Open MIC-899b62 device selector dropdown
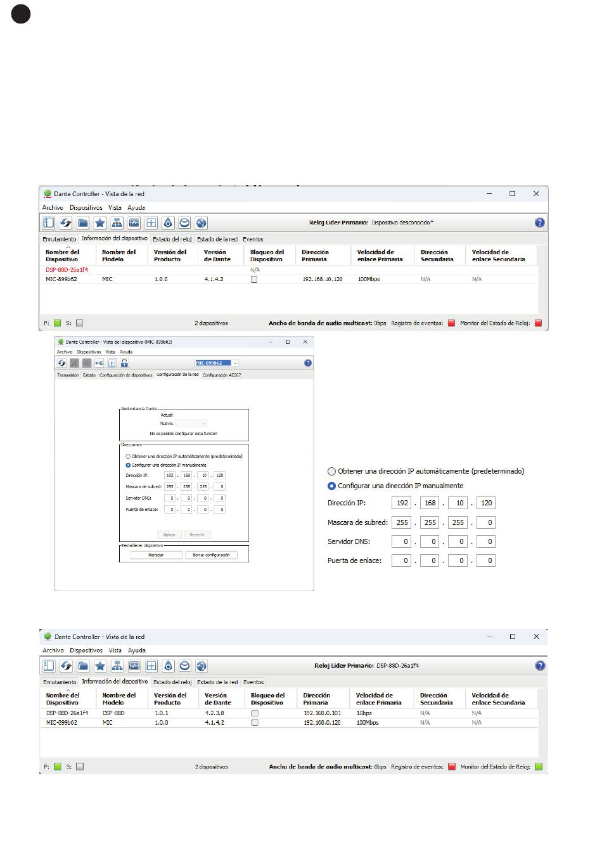 [217, 363]
